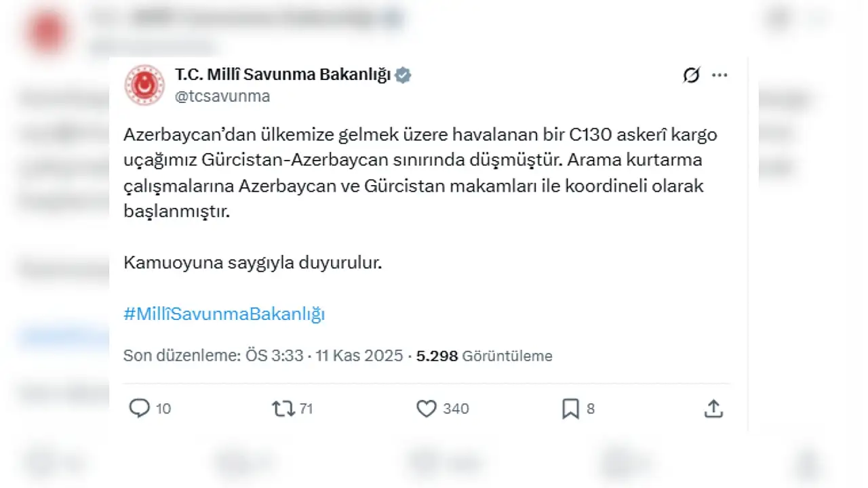
Task: Like the tweet via the heart icon
Action: [426, 408]
